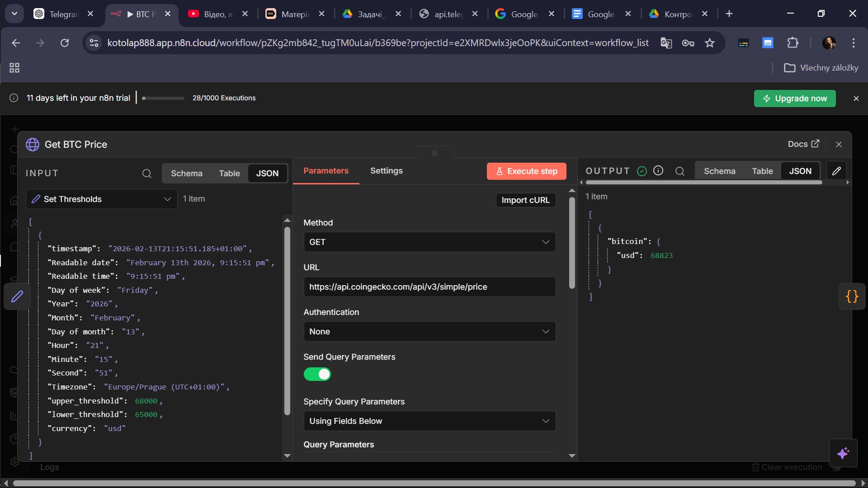Image resolution: width=868 pixels, height=488 pixels.
Task: Show output as Schema view
Action: [720, 171]
